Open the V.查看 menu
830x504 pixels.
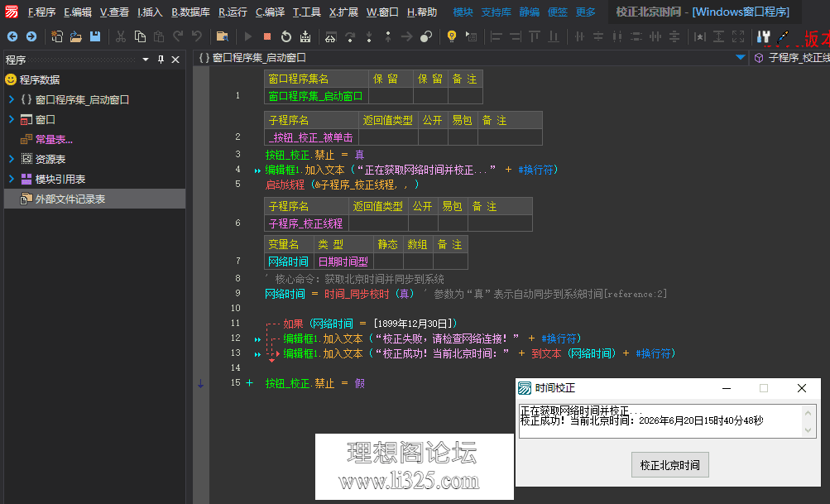[x=114, y=12]
